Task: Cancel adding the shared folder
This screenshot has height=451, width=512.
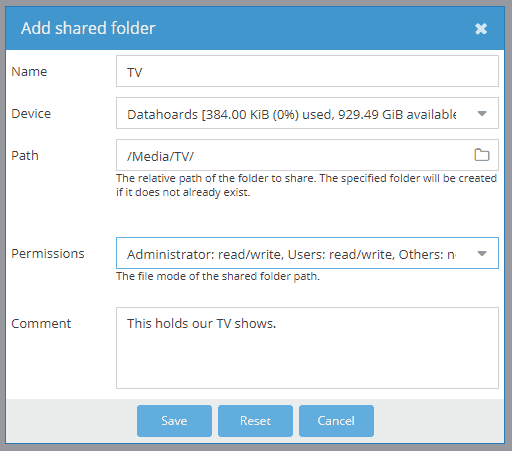Action: coord(336,421)
